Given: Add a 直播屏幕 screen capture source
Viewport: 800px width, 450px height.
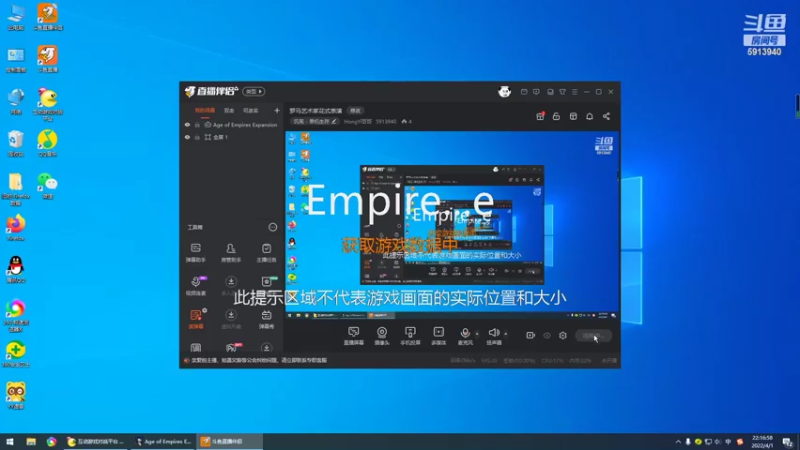Looking at the screenshot, I should tap(353, 336).
